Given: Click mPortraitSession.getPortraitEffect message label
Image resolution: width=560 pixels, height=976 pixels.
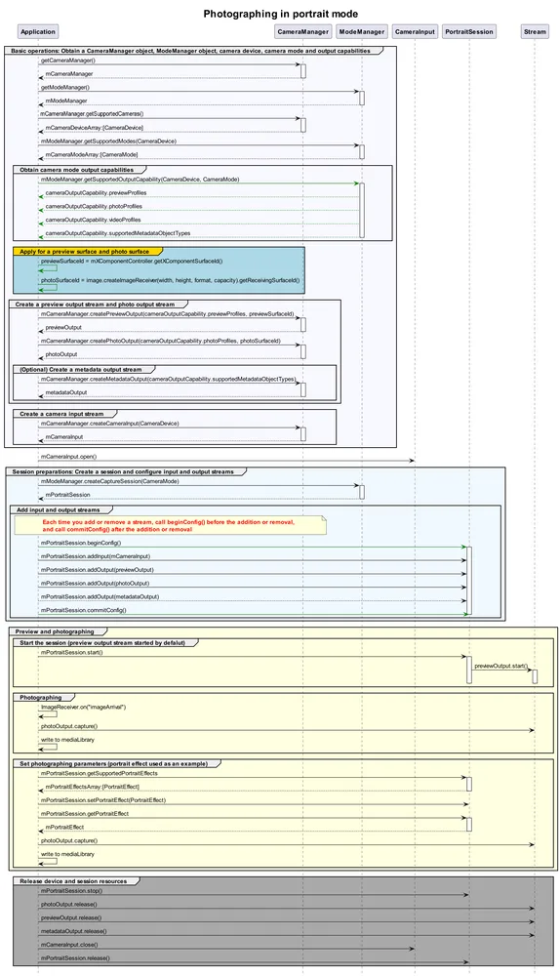Looking at the screenshot, I should pos(85,814).
